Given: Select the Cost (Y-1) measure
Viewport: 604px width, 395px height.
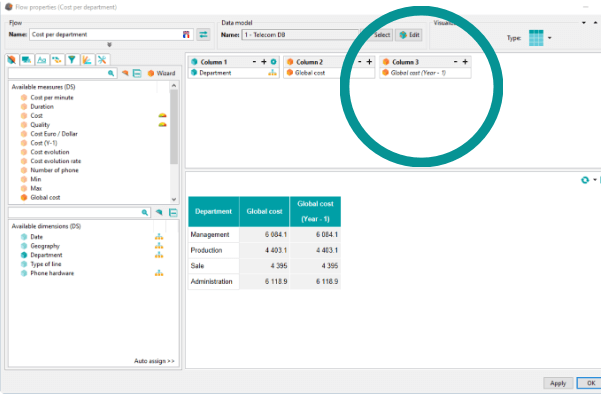Looking at the screenshot, I should click(44, 143).
